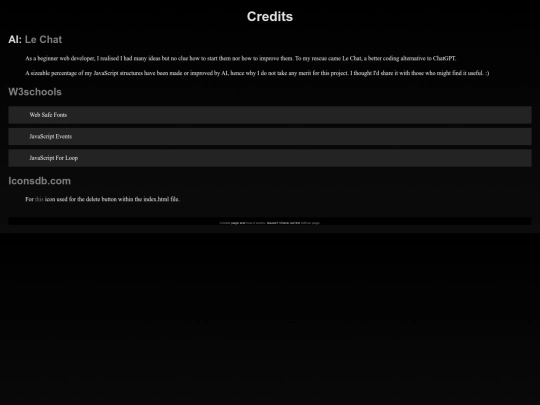
Task: Click the Credits page title
Action: pyautogui.click(x=270, y=17)
